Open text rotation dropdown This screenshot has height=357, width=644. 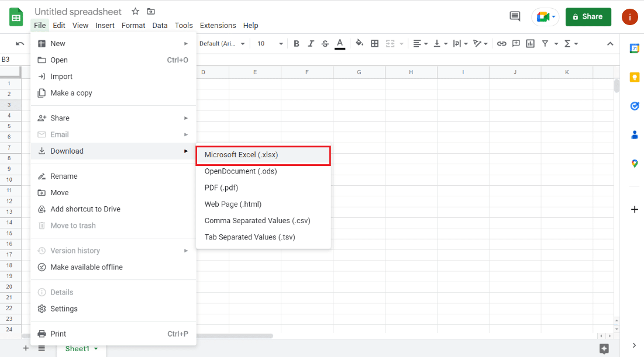480,43
